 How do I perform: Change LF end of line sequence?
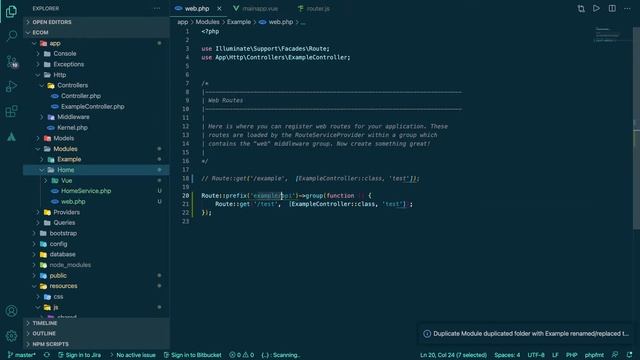[555, 355]
